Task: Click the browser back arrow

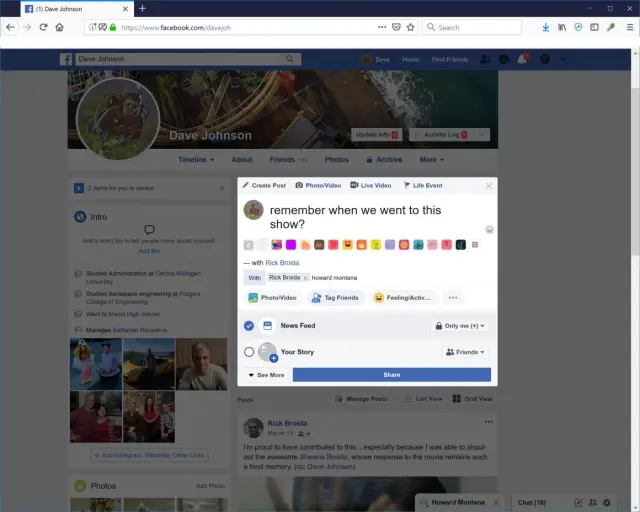Action: (x=10, y=27)
